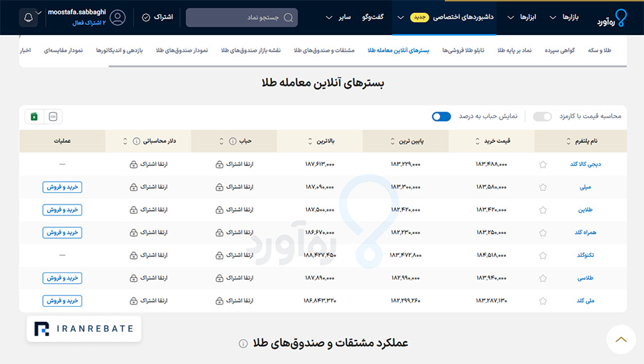
Task: Select the بسترهای آنلاین معامله طلا tab
Action: 398,50
